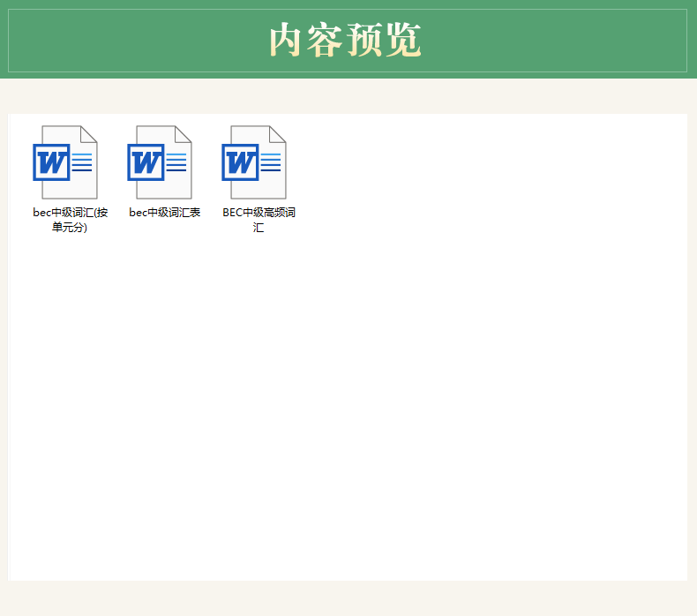Click the file name bec中级词汇表
Viewport: 697px width, 616px height.
164,213
